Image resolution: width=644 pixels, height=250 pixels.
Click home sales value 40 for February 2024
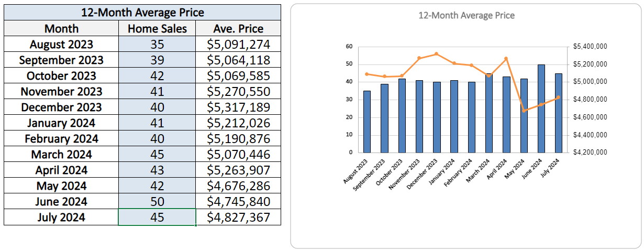pos(157,138)
